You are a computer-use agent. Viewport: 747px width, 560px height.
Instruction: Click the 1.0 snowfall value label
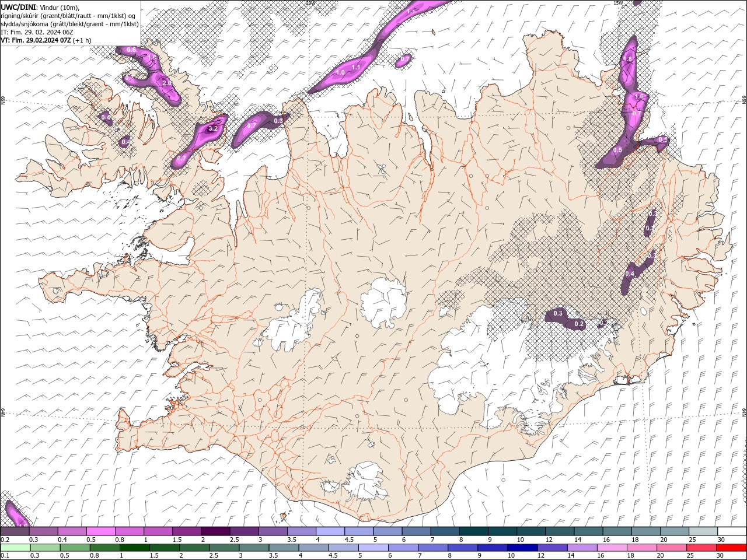pyautogui.click(x=340, y=72)
